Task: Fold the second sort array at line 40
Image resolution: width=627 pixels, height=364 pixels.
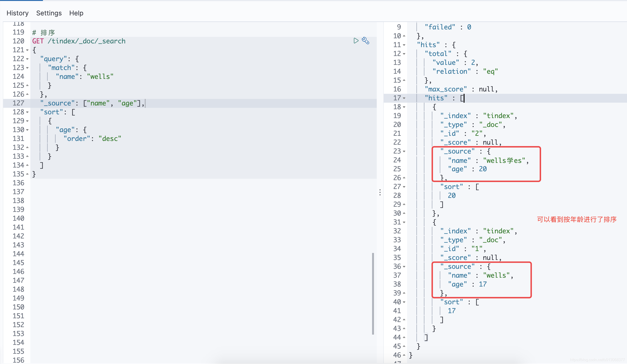Action: point(404,302)
